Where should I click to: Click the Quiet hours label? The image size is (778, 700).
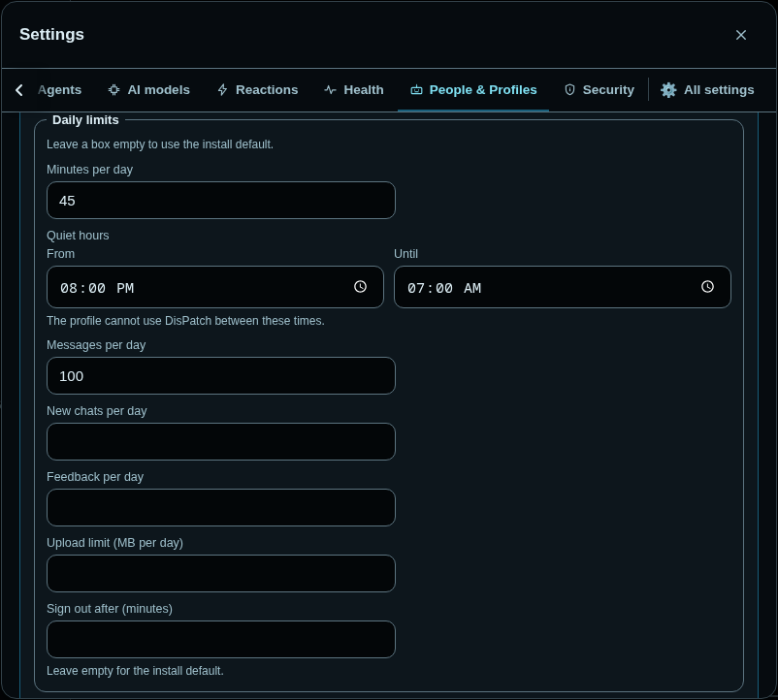pyautogui.click(x=78, y=236)
